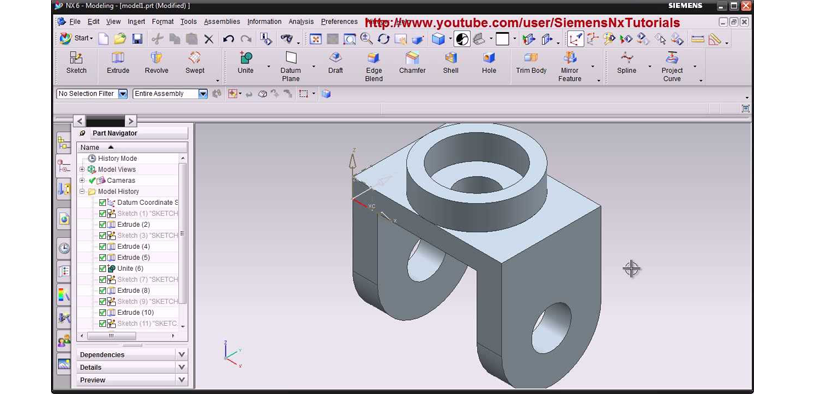Uncheck the Datum Coordinate System checkbox
This screenshot has height=394, width=823.
pyautogui.click(x=102, y=203)
